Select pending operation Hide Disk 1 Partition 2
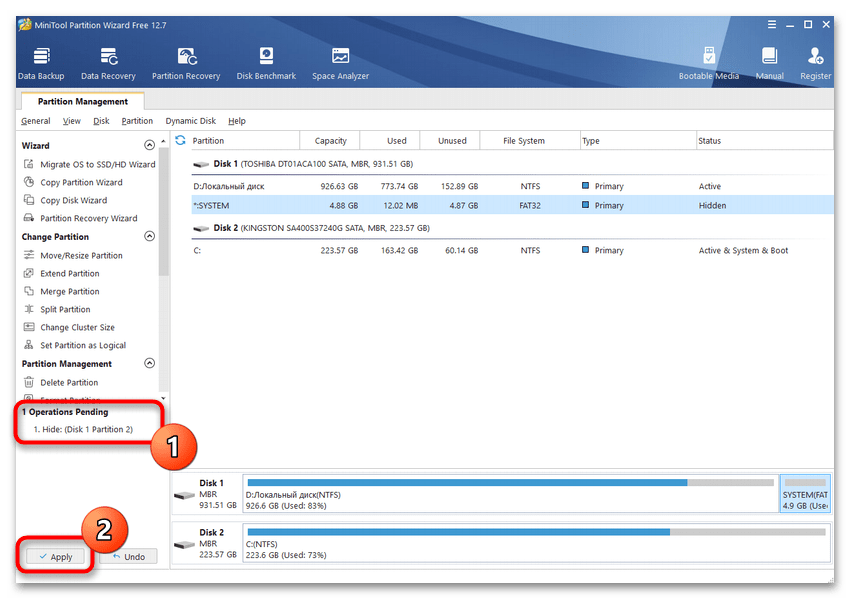This screenshot has height=599, width=850. pos(83,429)
